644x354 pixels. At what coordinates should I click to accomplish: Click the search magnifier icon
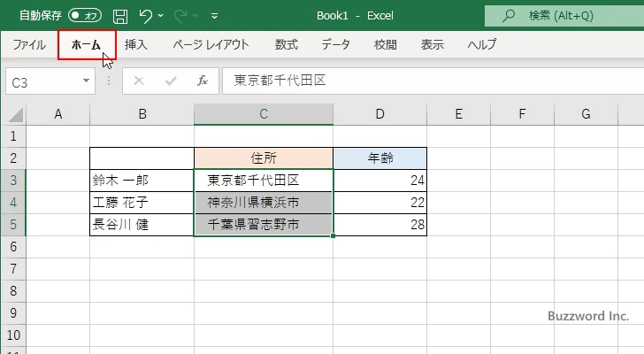tap(508, 15)
